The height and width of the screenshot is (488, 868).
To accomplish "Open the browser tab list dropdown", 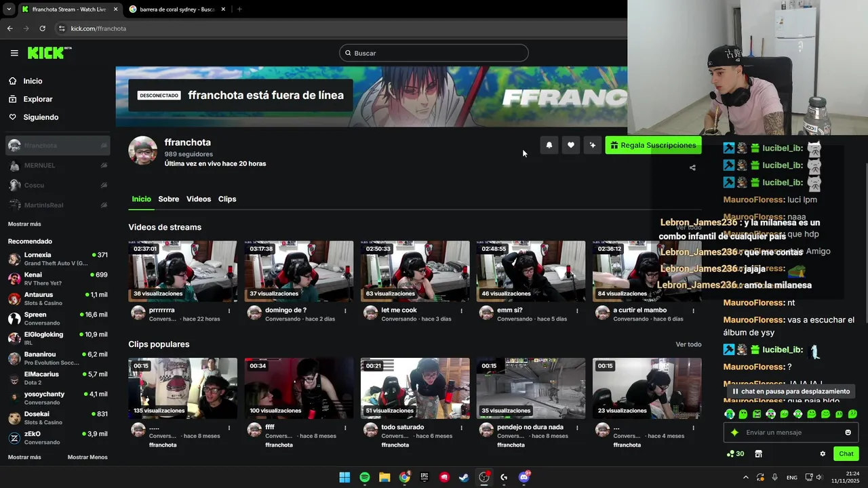I will click(8, 9).
